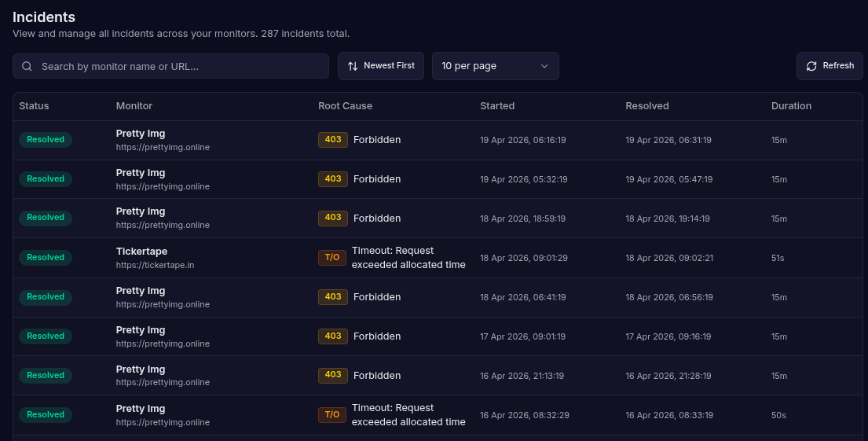Click Resolved badge for 19 Apr 05:32:19 incident
The image size is (868, 441).
click(x=46, y=179)
